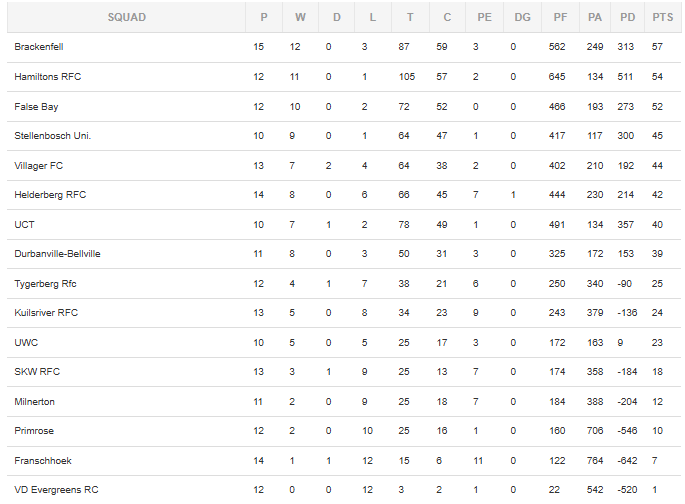
Task: Click the PD column header
Action: 627,17
